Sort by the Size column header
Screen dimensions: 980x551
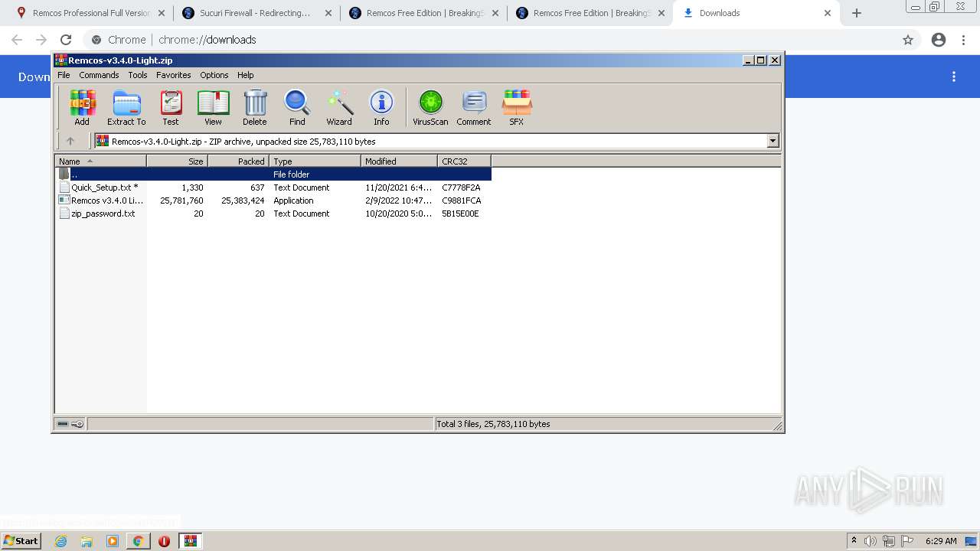(177, 161)
